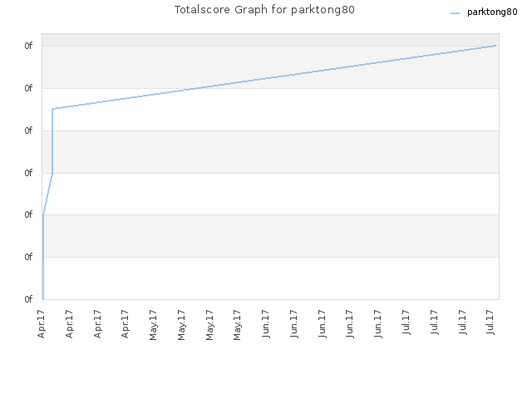Click the chart title 'Totalscore Graph for parktong80'
The width and height of the screenshot is (532, 399).
point(264,10)
